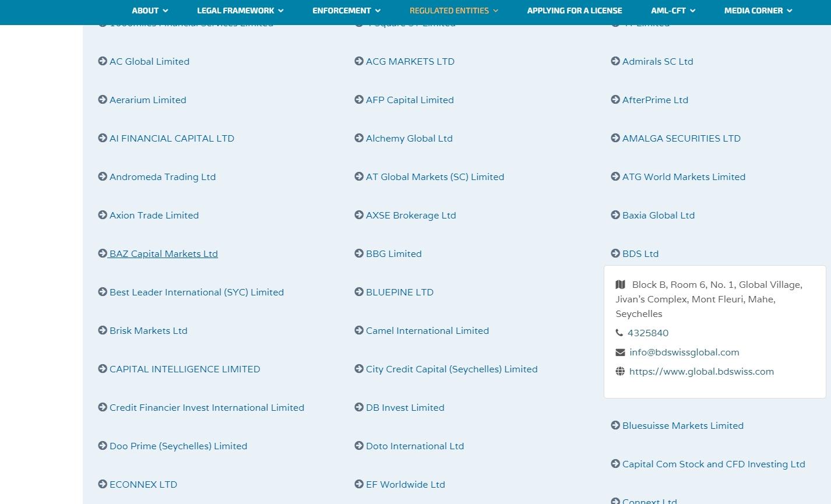Click the arrow icon next to Aerarium Limited
Viewport: 831px width, 504px height.
pyautogui.click(x=103, y=100)
